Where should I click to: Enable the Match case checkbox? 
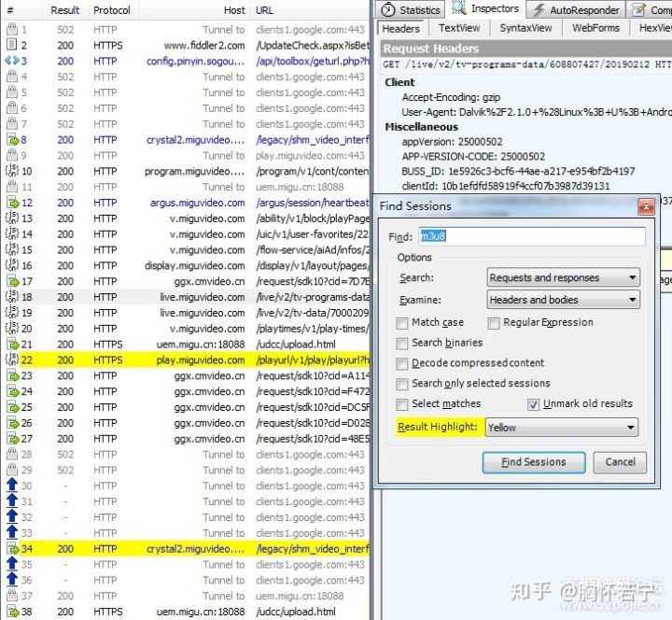pos(401,322)
